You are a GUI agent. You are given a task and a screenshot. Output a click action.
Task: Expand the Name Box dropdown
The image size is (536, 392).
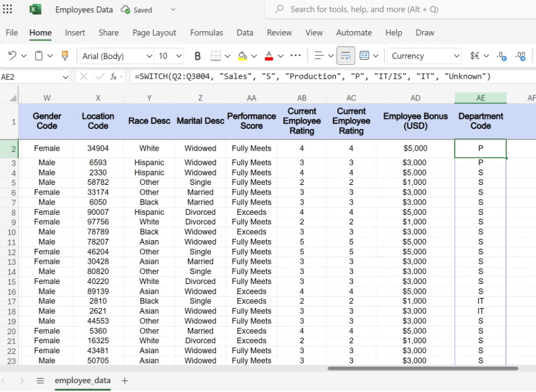[65, 77]
